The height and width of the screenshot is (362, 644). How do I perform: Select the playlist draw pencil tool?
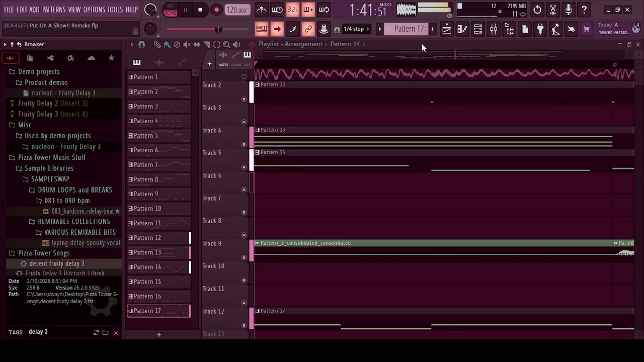click(157, 44)
